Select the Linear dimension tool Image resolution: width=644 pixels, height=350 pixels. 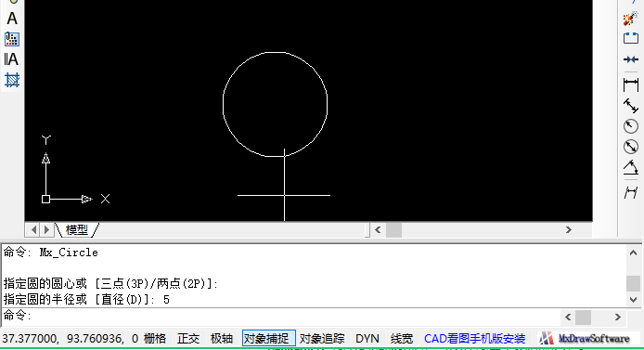(x=630, y=84)
